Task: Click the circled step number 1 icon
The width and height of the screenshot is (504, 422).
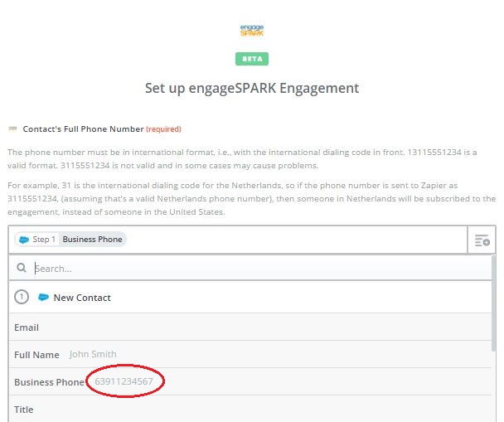Action: [22, 297]
